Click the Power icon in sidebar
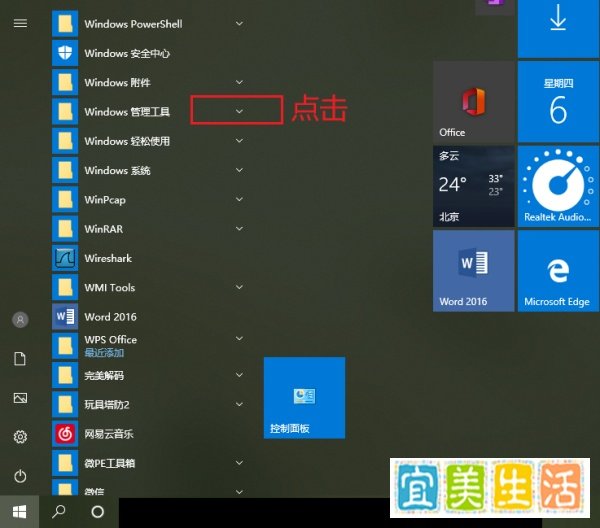 (x=20, y=476)
